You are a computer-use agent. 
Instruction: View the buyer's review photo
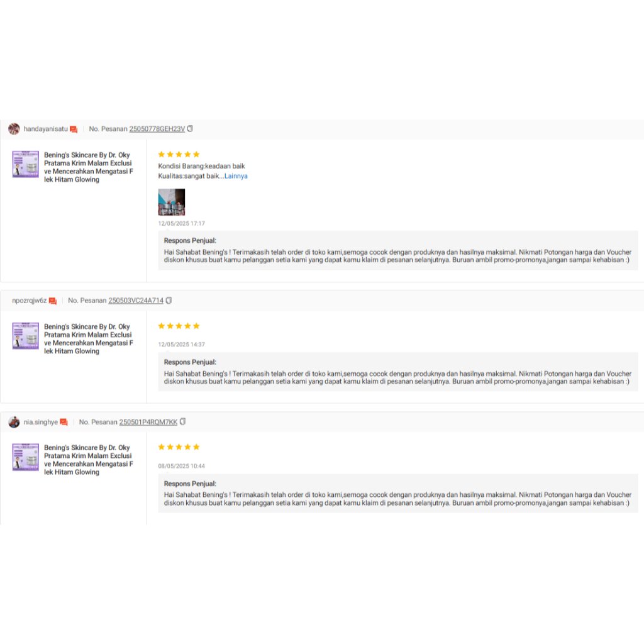pos(171,203)
